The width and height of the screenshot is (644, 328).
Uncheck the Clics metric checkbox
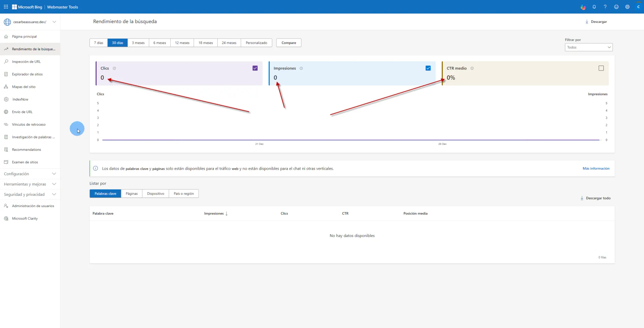pos(255,68)
